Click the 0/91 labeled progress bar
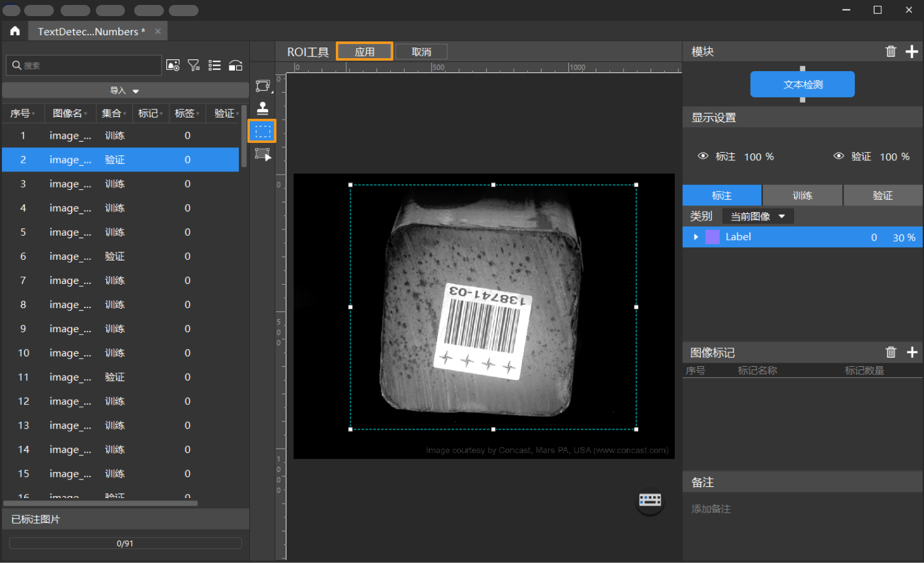This screenshot has width=924, height=563. click(x=125, y=543)
